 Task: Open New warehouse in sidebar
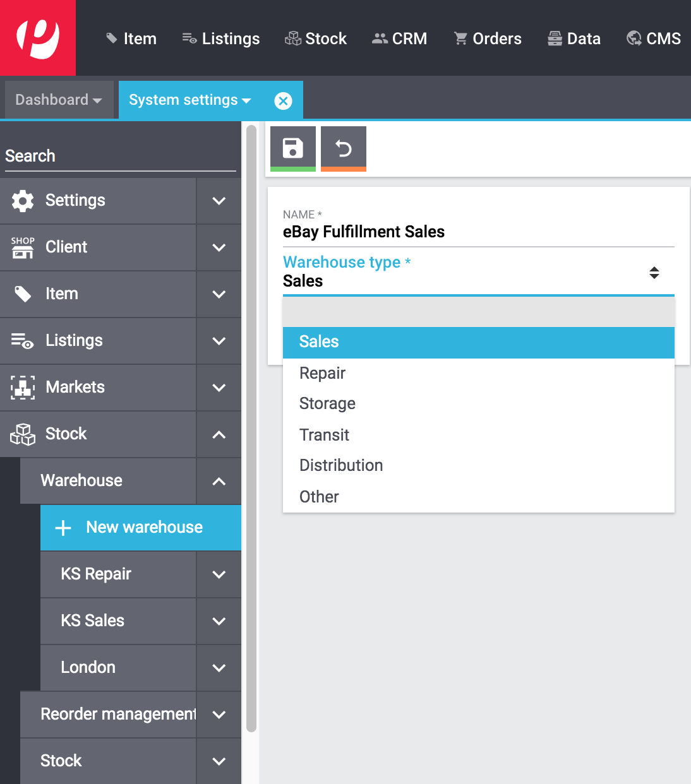click(x=141, y=528)
